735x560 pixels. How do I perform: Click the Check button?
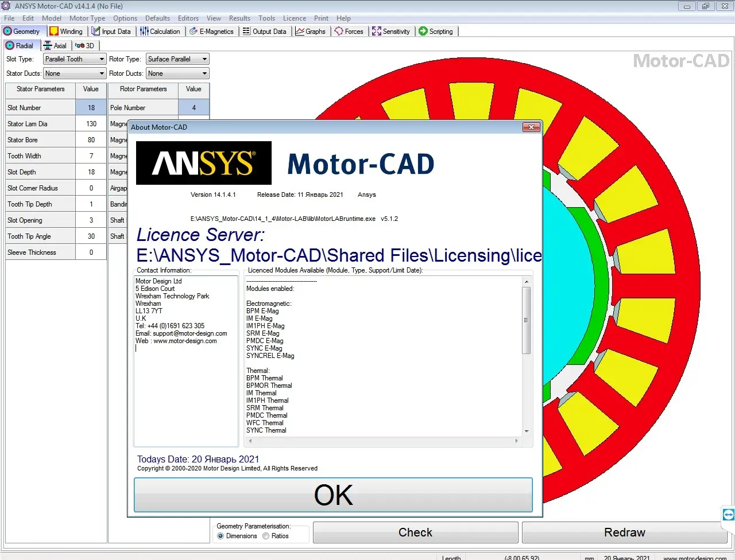click(415, 532)
